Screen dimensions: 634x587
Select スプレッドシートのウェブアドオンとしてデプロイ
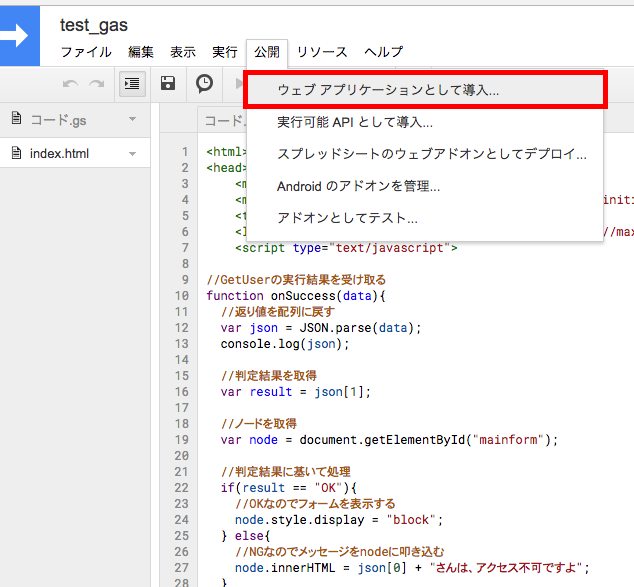click(x=425, y=154)
